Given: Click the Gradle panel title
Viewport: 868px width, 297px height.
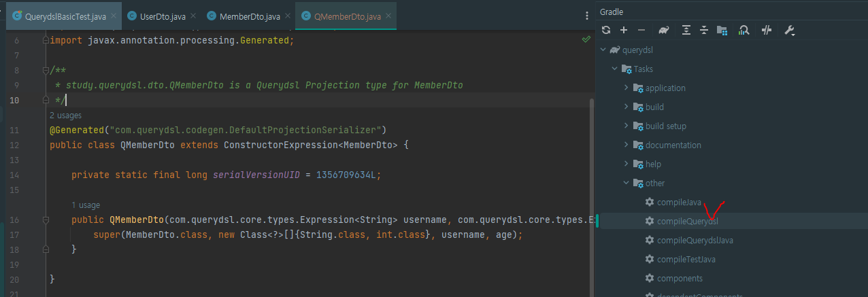Looking at the screenshot, I should [611, 12].
